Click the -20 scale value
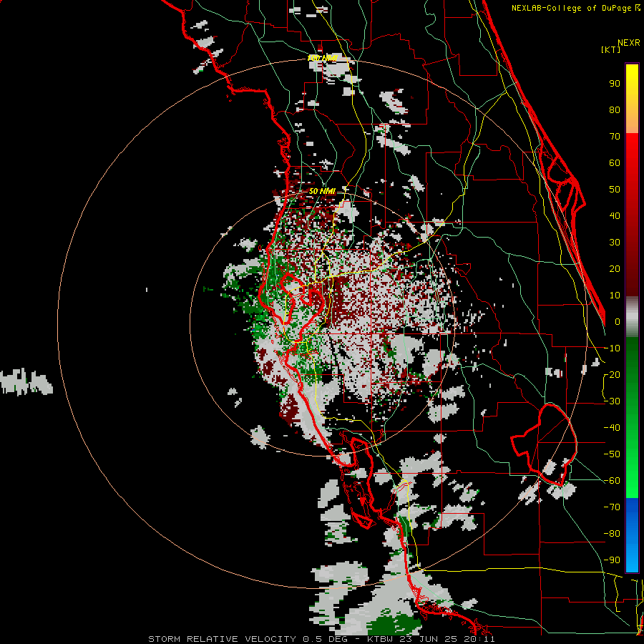This screenshot has width=644, height=644. click(612, 375)
